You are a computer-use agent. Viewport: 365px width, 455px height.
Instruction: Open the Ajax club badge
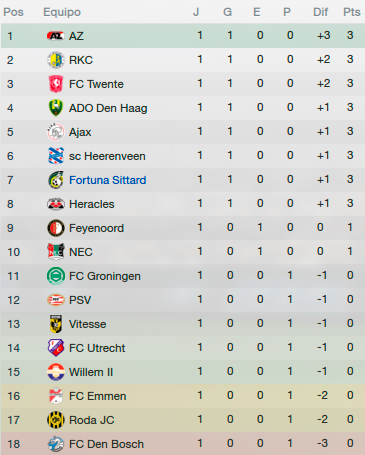click(56, 132)
